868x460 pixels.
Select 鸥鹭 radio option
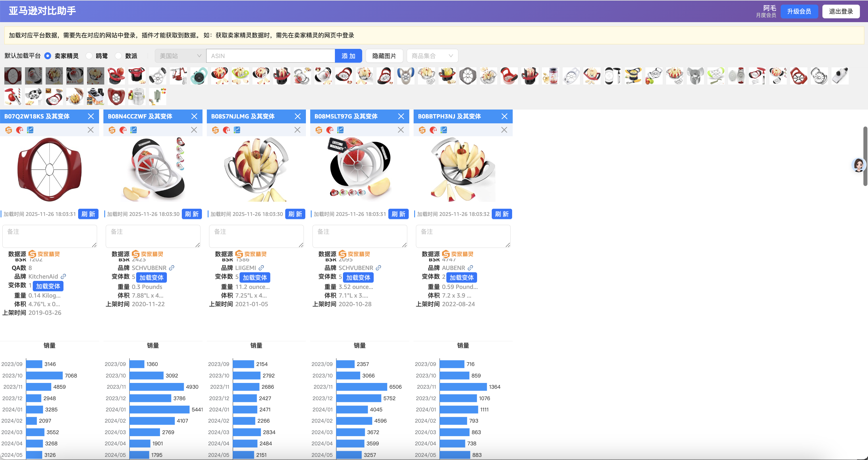[89, 56]
